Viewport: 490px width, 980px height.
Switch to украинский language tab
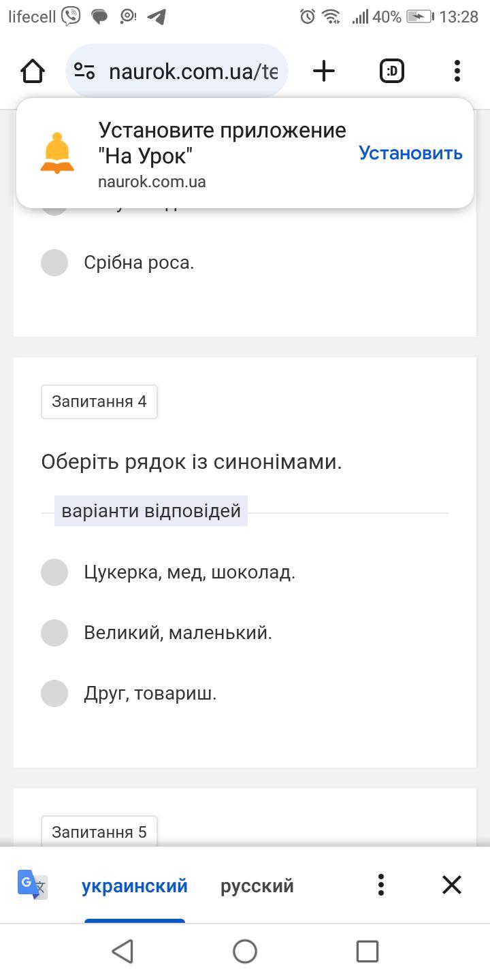pyautogui.click(x=135, y=886)
